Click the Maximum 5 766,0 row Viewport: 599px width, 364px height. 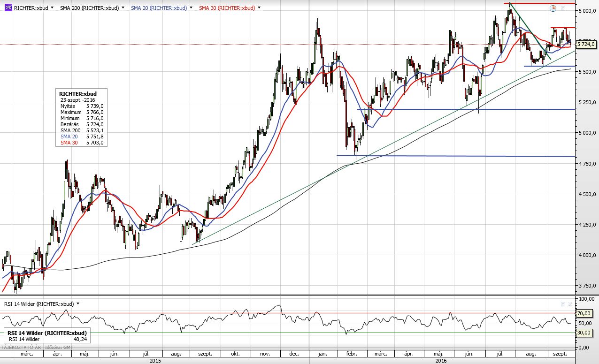click(82, 112)
